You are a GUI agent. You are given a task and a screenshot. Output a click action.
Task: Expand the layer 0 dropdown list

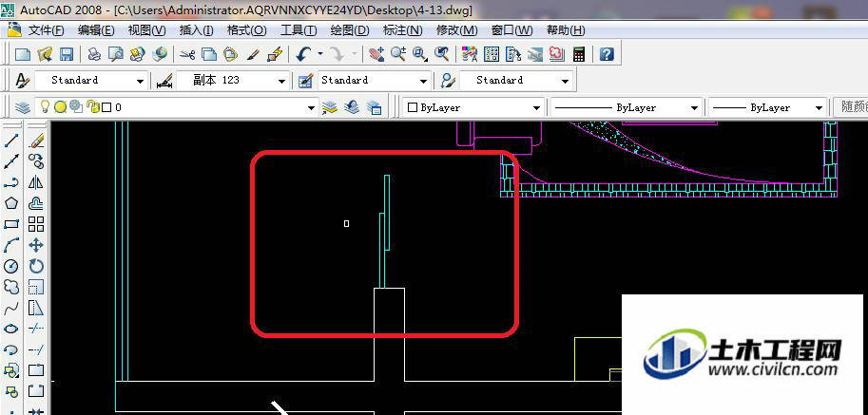[312, 107]
